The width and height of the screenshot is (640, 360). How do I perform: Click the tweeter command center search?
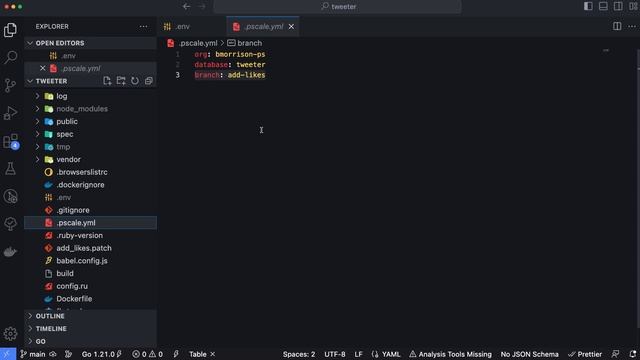tap(338, 7)
